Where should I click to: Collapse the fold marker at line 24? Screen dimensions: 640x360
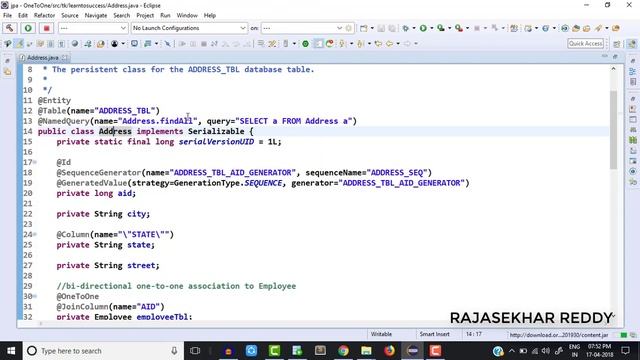click(x=35, y=234)
